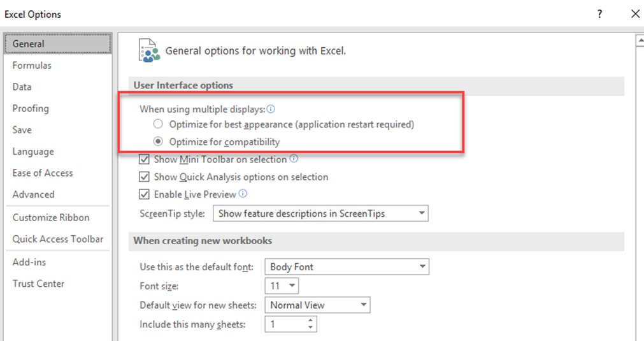Screen dimensions: 644x341
Task: Click the 'ScreenTip style:' label
Action: [172, 214]
